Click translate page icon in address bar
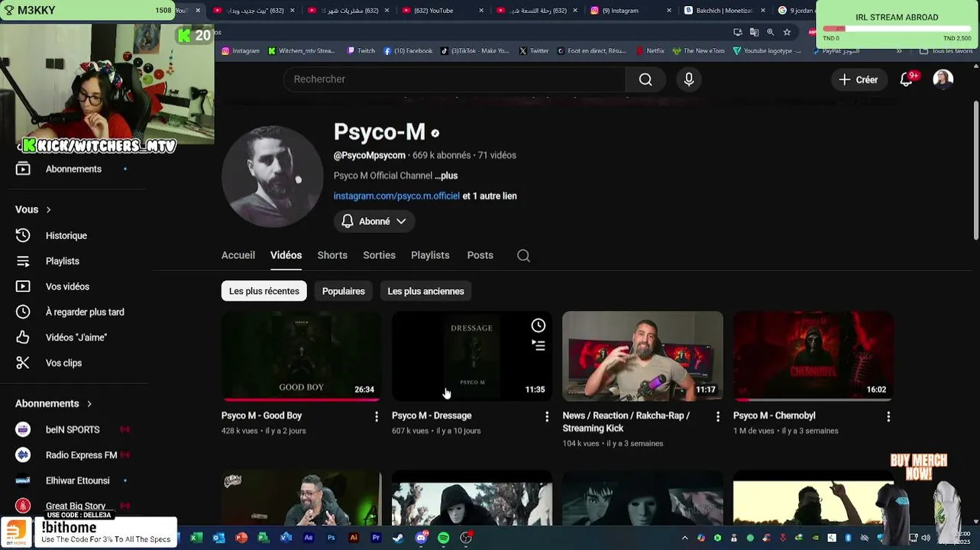This screenshot has height=550, width=980. pos(754,32)
